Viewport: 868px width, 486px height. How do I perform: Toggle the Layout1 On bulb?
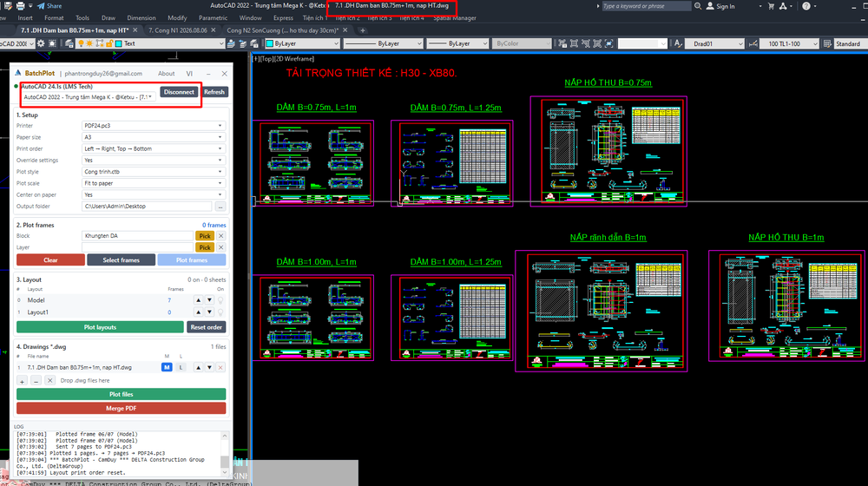tap(220, 312)
